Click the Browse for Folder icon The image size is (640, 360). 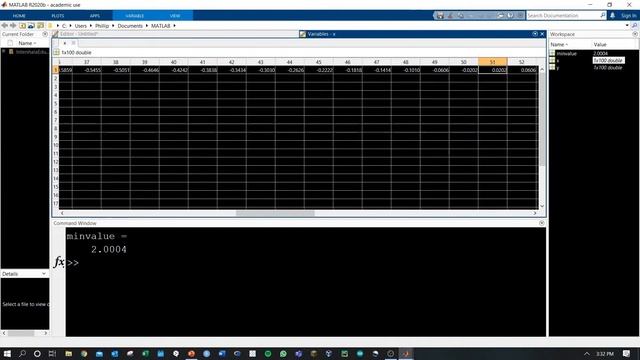(31, 25)
